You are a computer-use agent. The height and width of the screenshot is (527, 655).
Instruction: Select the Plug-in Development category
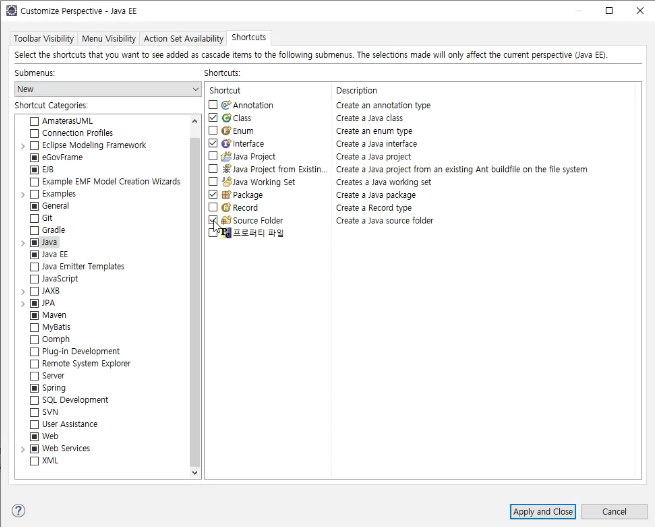click(81, 352)
